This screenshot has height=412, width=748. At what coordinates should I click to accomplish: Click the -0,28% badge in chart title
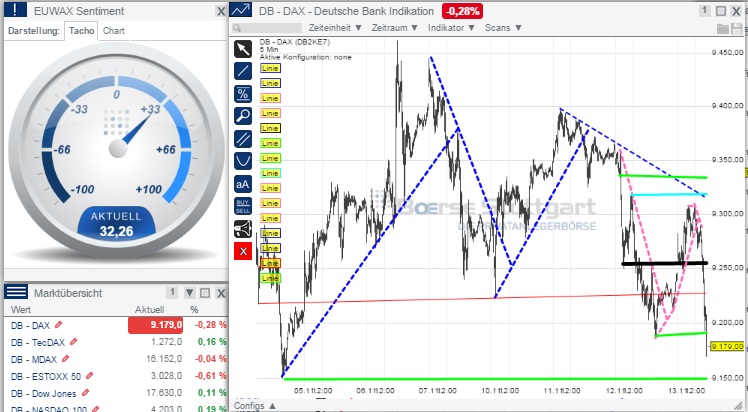point(462,11)
